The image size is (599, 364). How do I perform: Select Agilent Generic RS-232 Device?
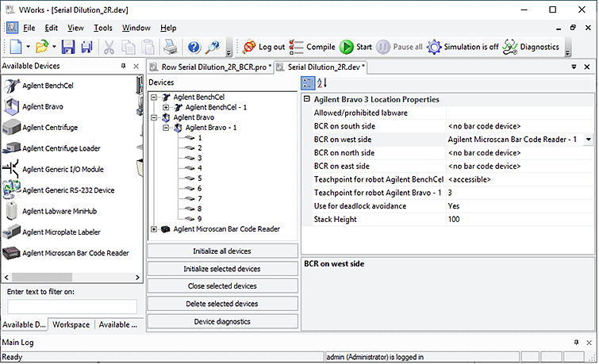[68, 190]
